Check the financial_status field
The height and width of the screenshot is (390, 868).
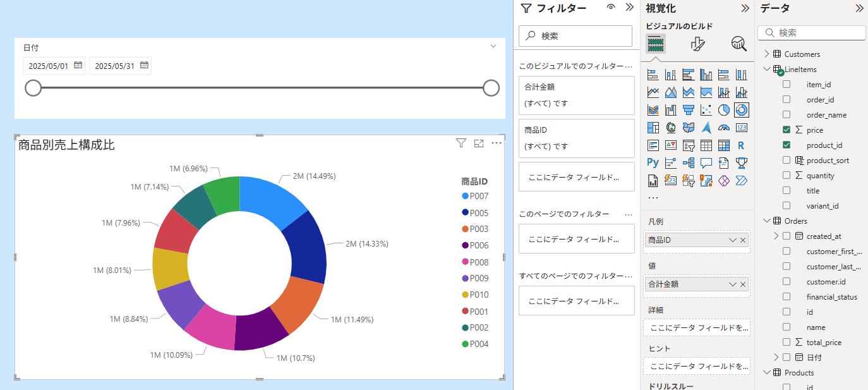pos(787,296)
